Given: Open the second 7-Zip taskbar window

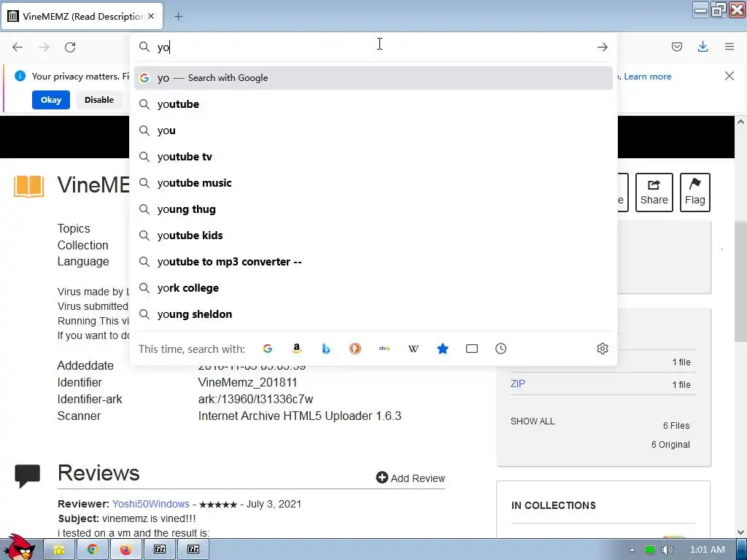Looking at the screenshot, I should (x=193, y=550).
